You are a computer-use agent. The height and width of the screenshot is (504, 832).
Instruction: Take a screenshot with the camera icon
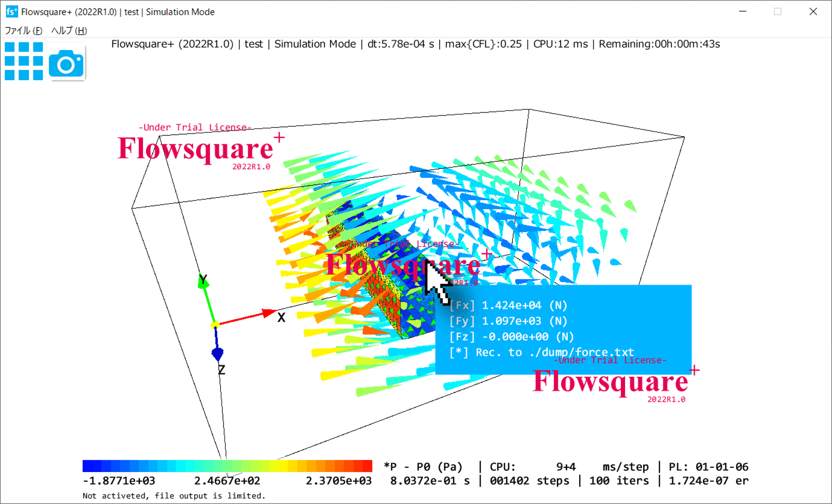67,64
